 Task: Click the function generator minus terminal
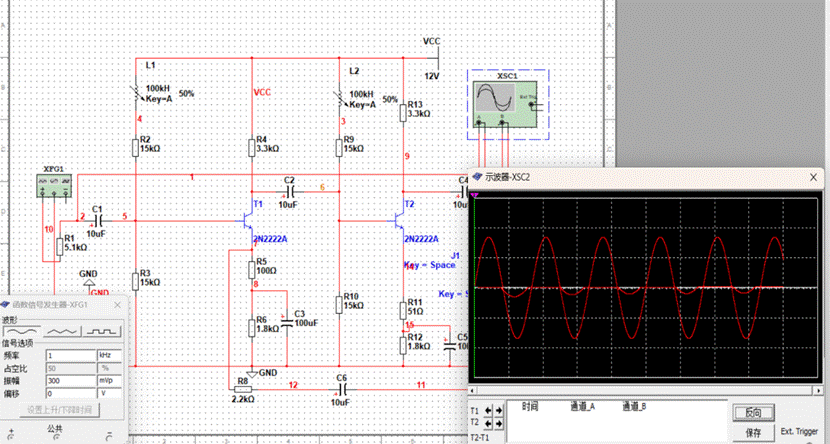coord(109,436)
